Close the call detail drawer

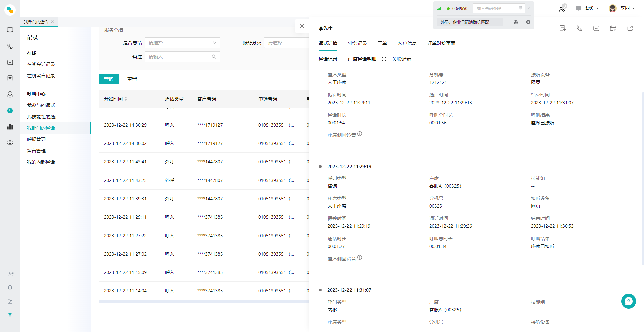[302, 26]
